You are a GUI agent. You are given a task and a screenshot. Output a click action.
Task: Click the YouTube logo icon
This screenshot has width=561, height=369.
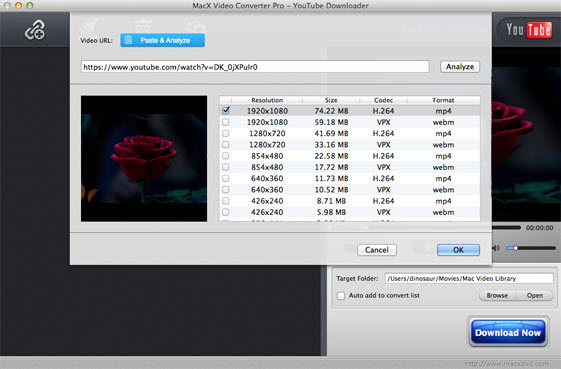529,29
